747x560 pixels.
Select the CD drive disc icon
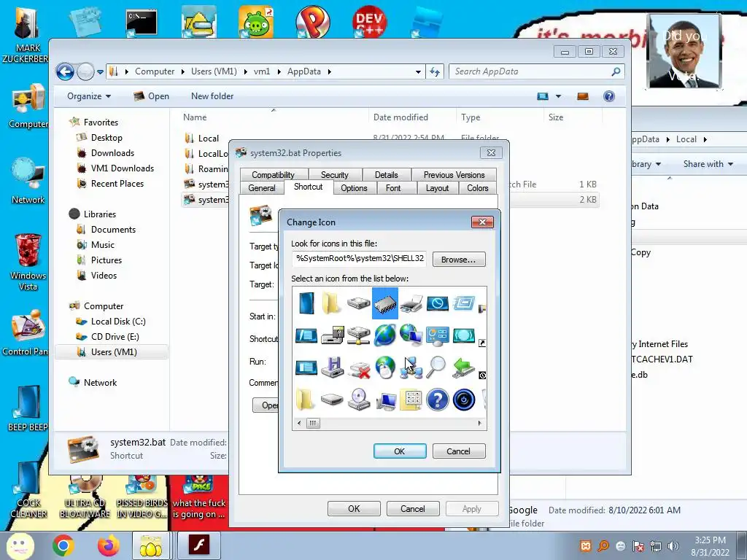tap(359, 400)
